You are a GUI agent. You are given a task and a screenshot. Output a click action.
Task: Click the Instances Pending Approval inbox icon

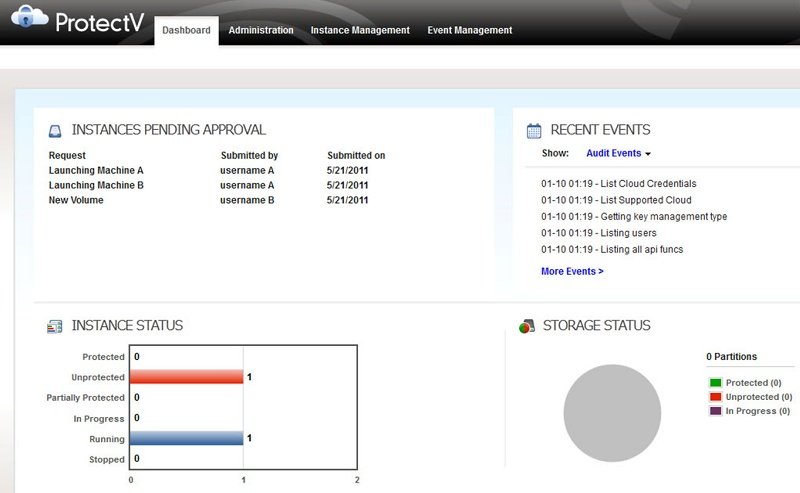(55, 131)
